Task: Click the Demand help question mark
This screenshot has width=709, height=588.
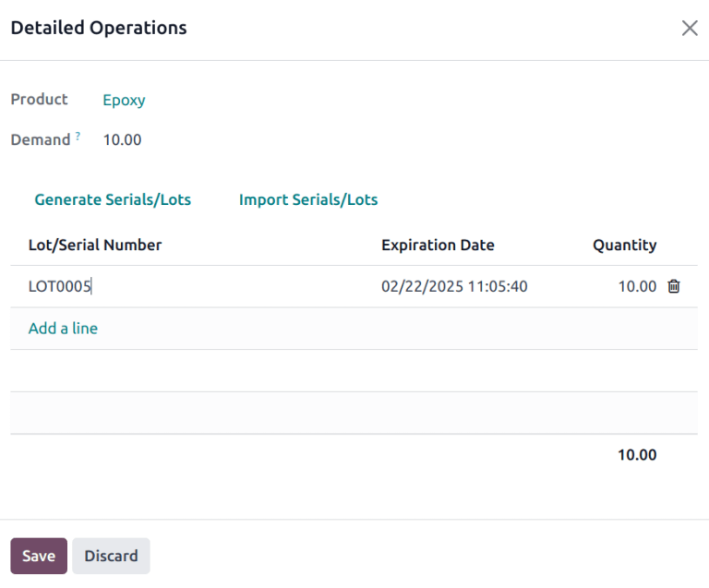Action: coord(78,137)
